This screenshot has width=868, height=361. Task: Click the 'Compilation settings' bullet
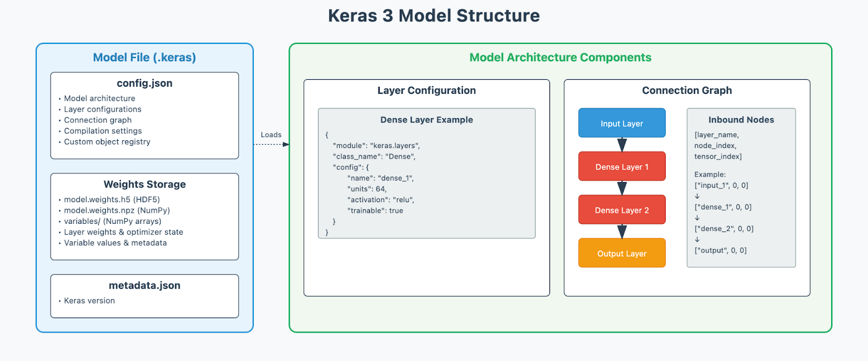click(103, 131)
